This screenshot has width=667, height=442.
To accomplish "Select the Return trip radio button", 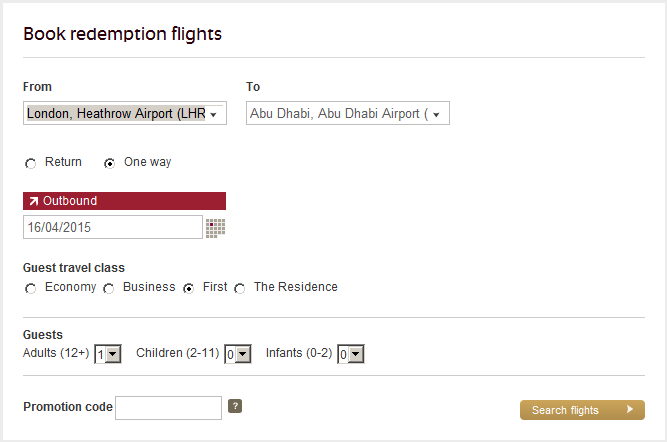I will (31, 163).
